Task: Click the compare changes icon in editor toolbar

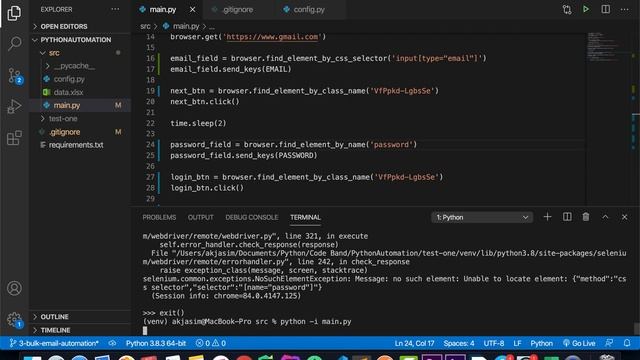Action: click(567, 9)
